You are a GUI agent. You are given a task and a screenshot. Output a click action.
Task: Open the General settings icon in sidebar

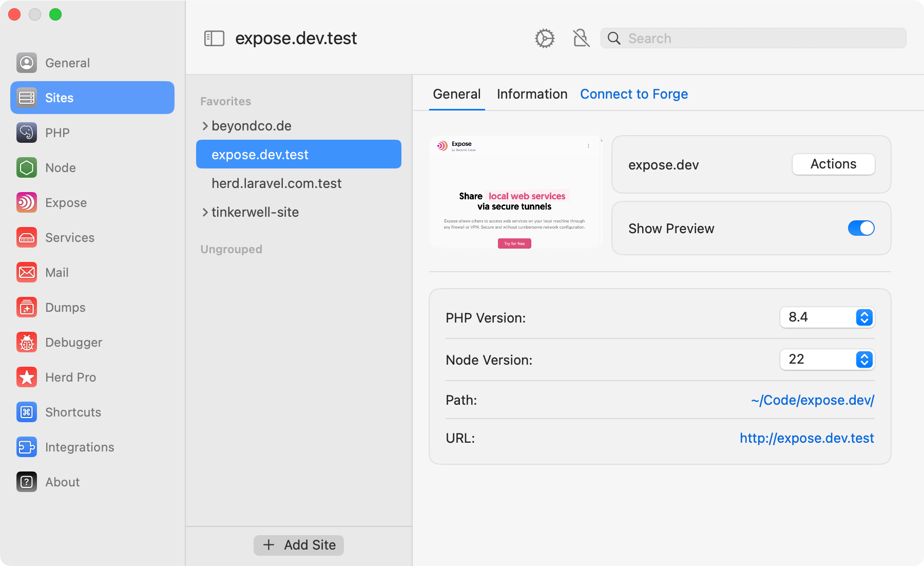coord(27,63)
